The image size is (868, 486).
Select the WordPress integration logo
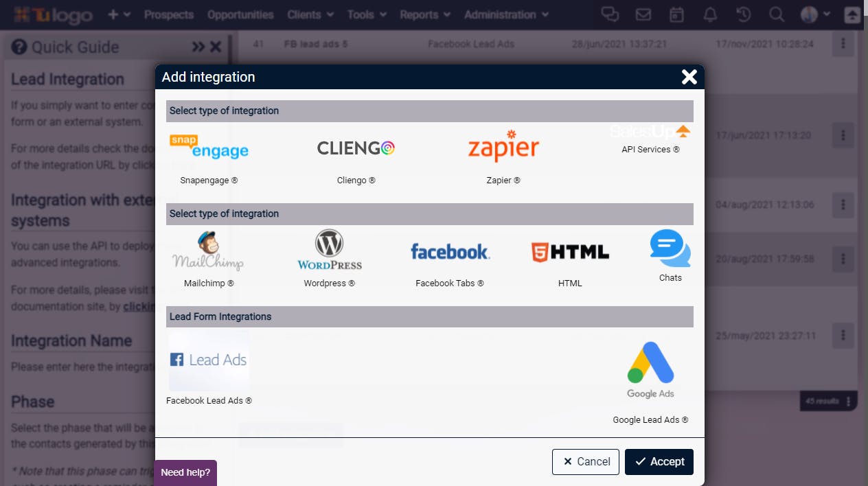click(330, 250)
